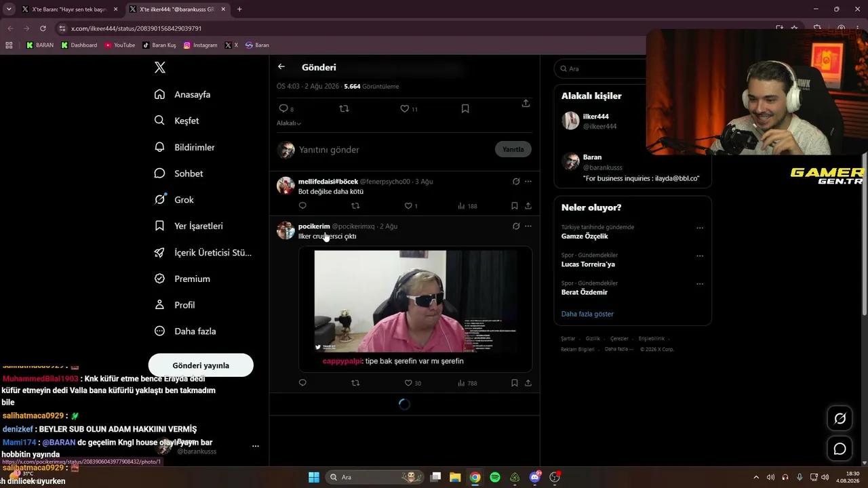Open floating chat messages button
This screenshot has width=868, height=488.
[840, 449]
